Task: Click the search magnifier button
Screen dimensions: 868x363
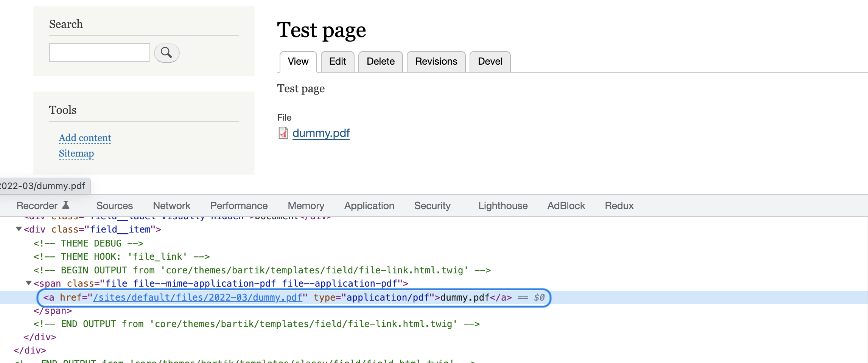Action: pos(166,53)
